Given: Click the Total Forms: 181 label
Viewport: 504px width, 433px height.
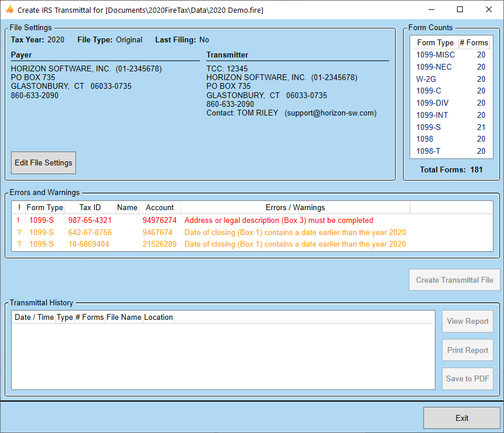Looking at the screenshot, I should [x=451, y=170].
